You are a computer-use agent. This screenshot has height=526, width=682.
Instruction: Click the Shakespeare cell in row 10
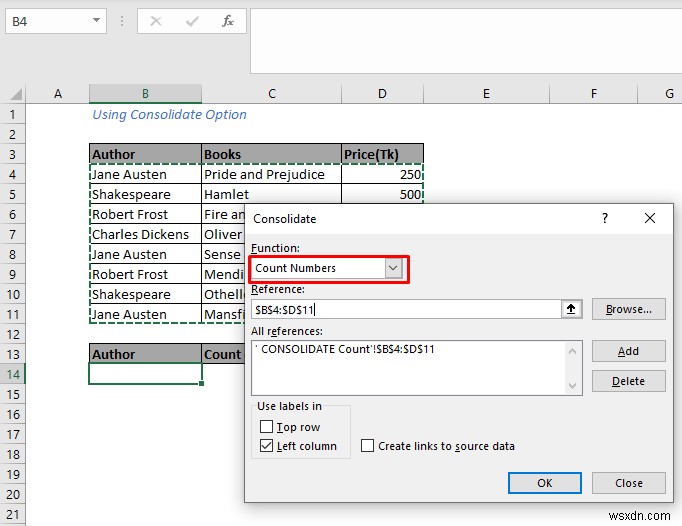(x=145, y=295)
